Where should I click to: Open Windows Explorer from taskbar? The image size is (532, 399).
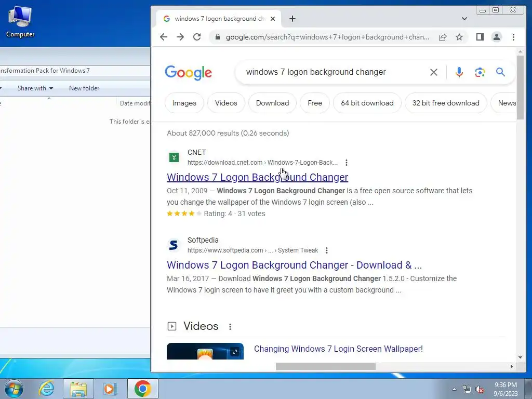coord(78,389)
